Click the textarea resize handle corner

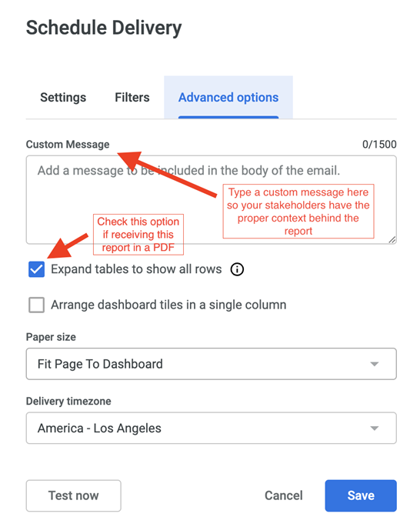(392, 239)
